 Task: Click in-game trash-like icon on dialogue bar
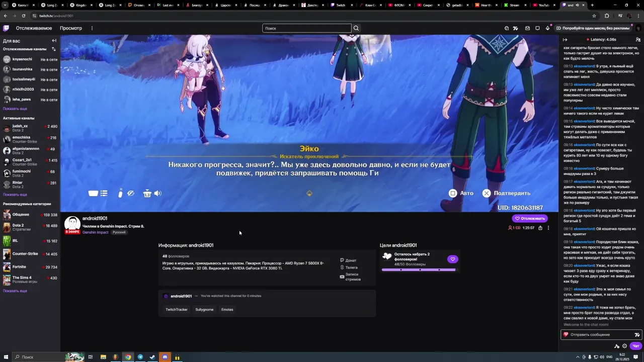pyautogui.click(x=147, y=193)
